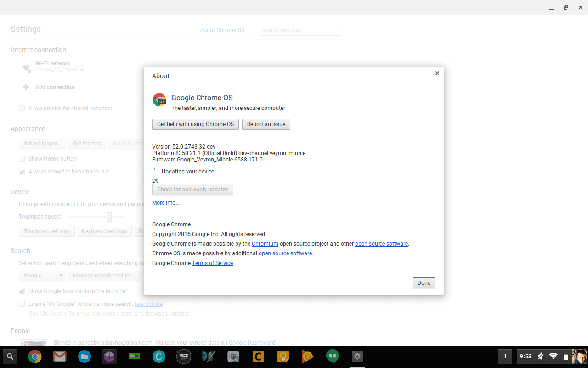Open Google Play Music on shelf
Screen dimensions: 588x368
tap(308, 356)
